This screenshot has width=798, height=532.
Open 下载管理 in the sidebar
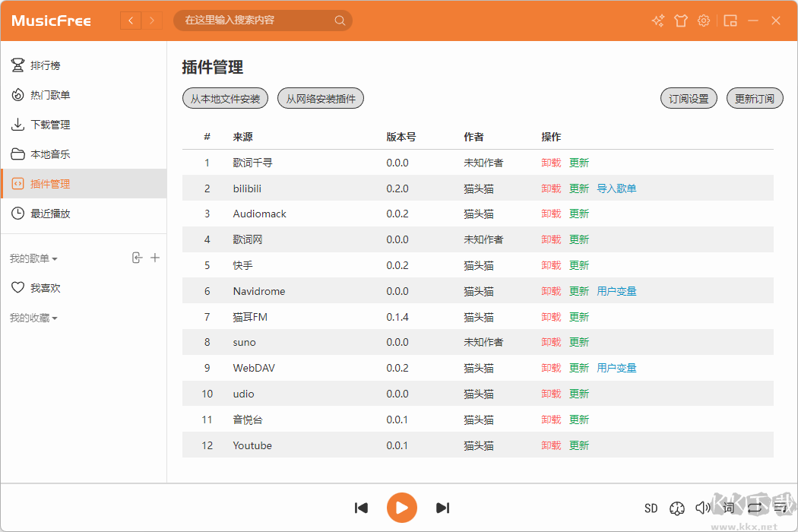click(84, 124)
